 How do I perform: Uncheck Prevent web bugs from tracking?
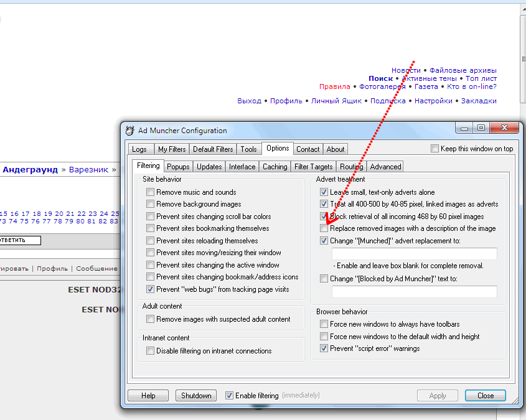click(150, 289)
